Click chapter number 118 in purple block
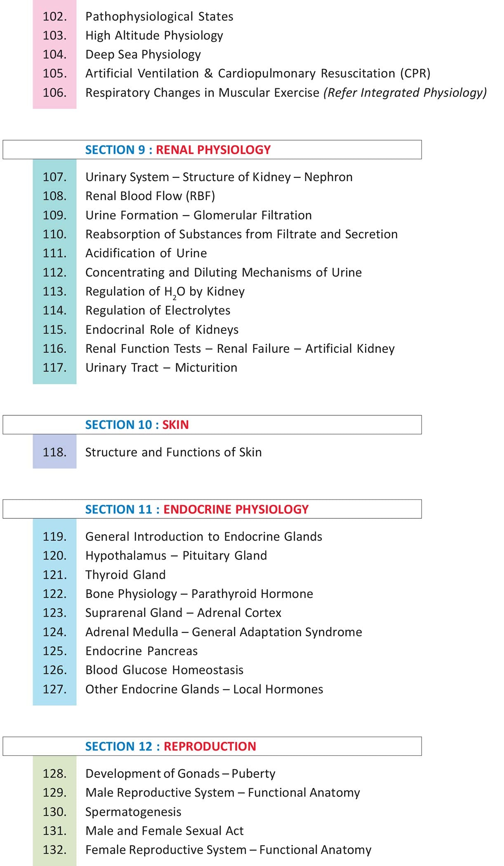This screenshot has height=866, width=504. pyautogui.click(x=54, y=452)
